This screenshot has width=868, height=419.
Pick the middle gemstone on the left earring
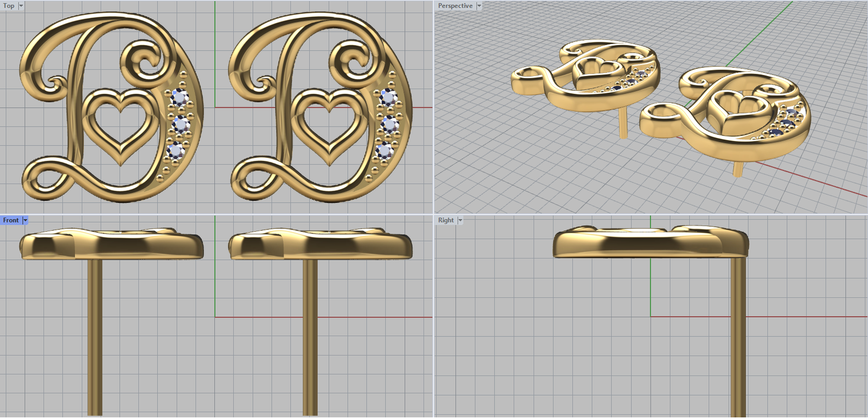[180, 125]
